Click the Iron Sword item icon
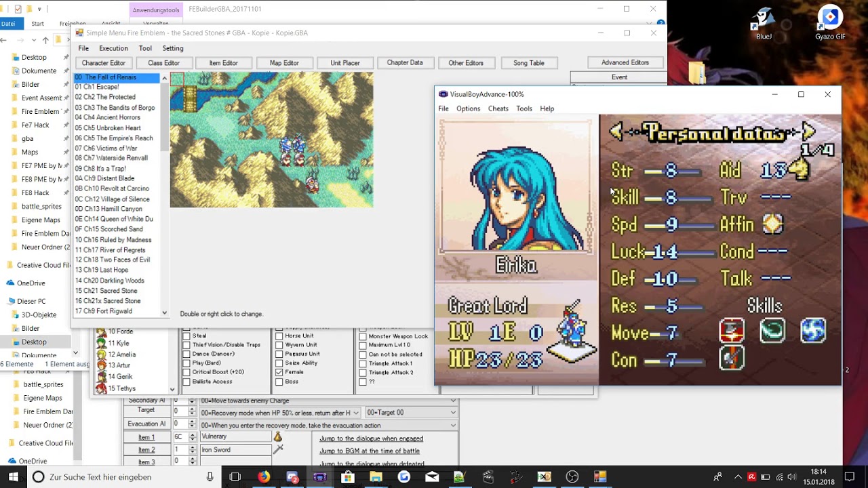Viewport: 868px width, 488px height. pos(277,449)
